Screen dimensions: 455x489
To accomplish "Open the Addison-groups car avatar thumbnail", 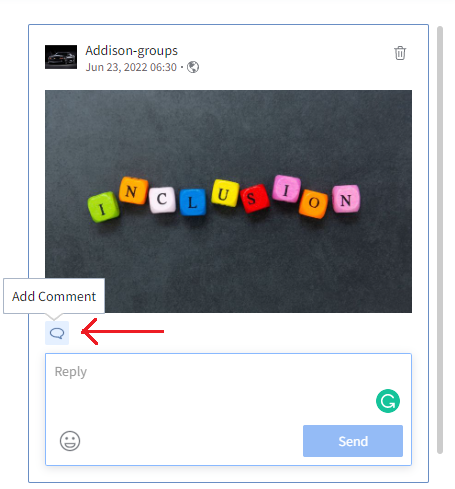I will pos(61,57).
